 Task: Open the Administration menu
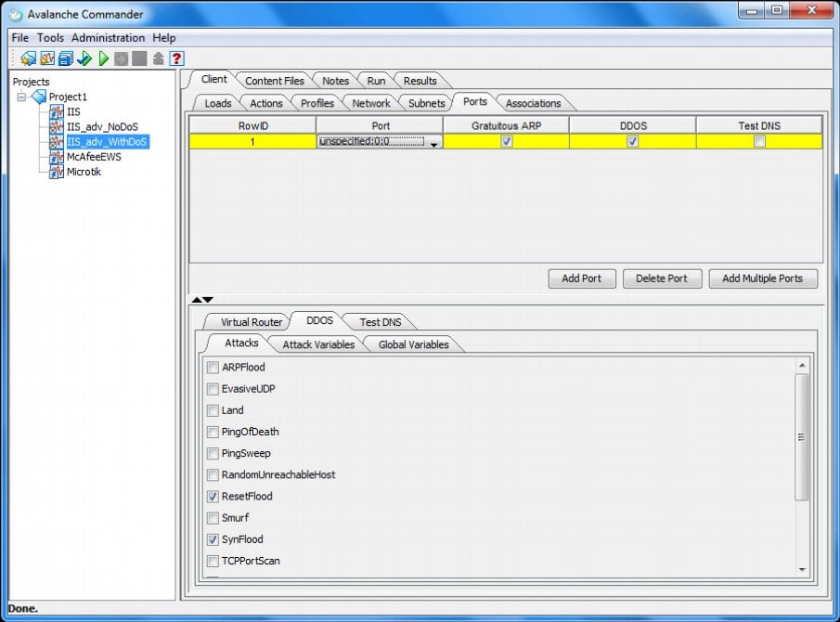tap(108, 38)
